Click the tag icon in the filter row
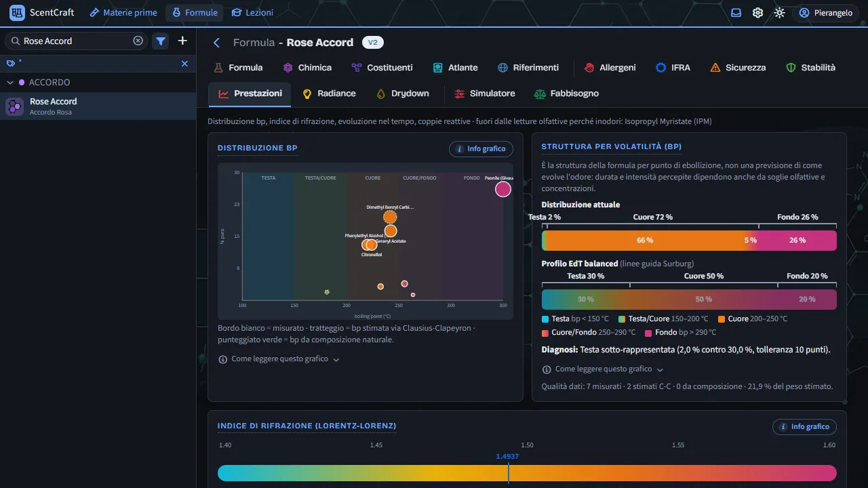Image resolution: width=868 pixels, height=488 pixels. point(11,63)
